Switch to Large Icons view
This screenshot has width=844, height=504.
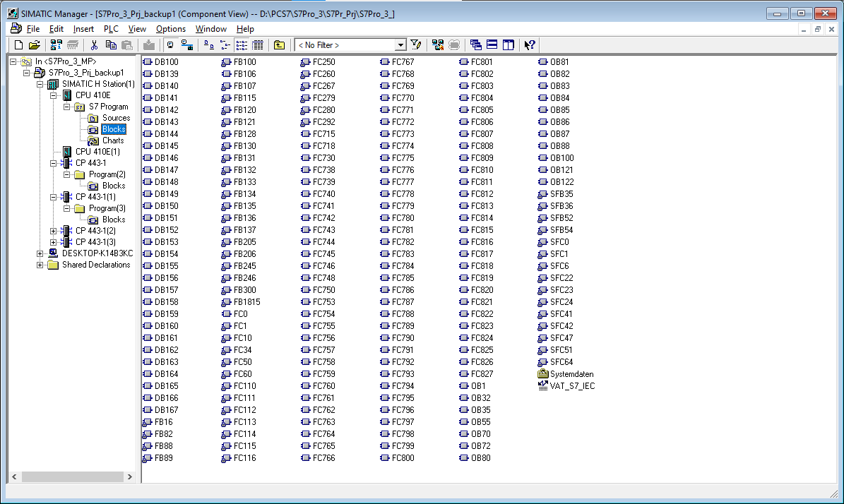(208, 45)
